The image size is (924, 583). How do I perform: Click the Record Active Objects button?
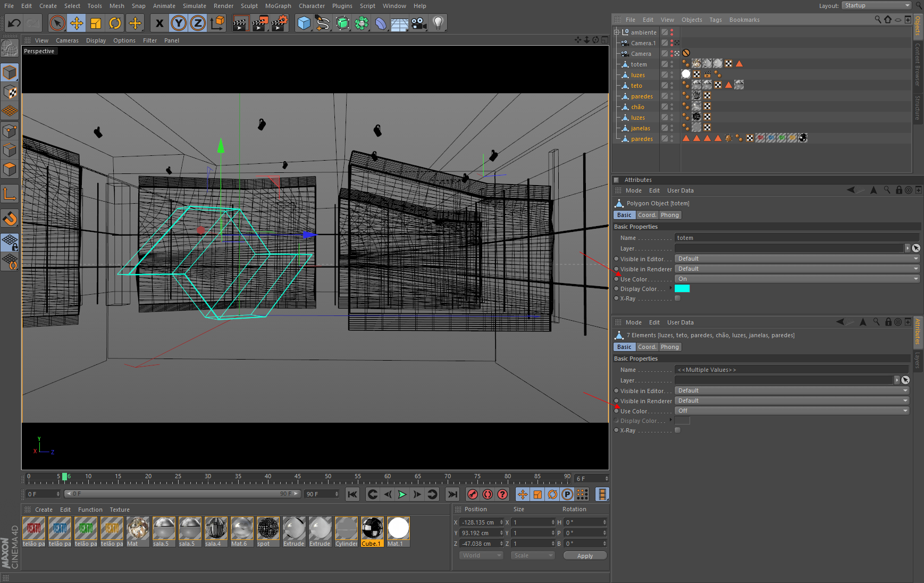point(473,494)
